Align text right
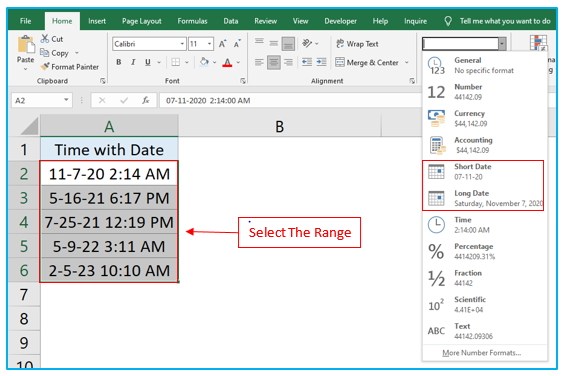565x376 pixels. (288, 62)
